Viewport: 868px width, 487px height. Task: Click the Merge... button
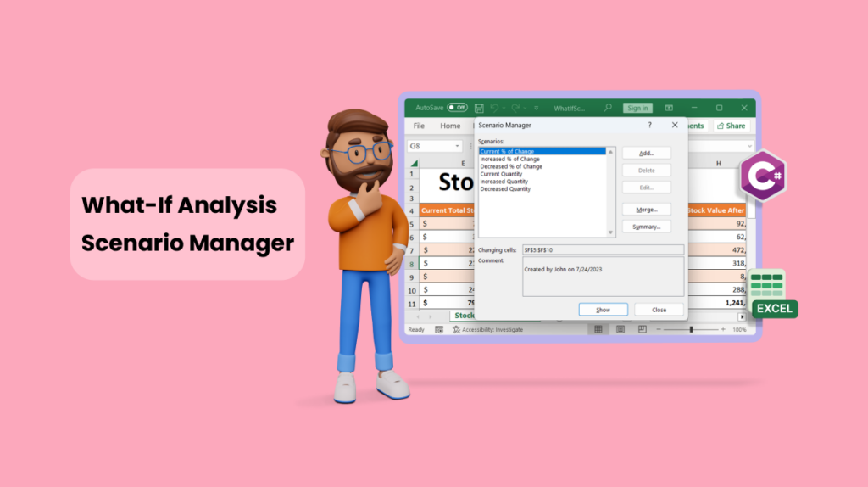pos(647,210)
